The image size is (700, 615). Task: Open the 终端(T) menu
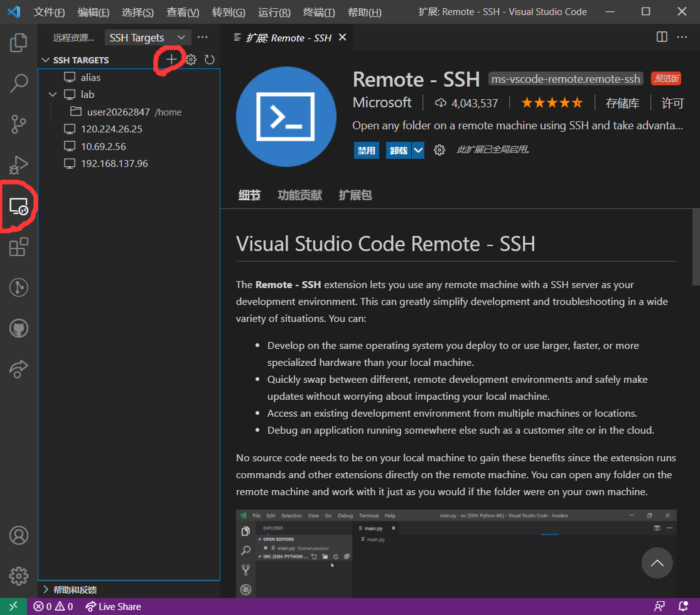coord(319,12)
